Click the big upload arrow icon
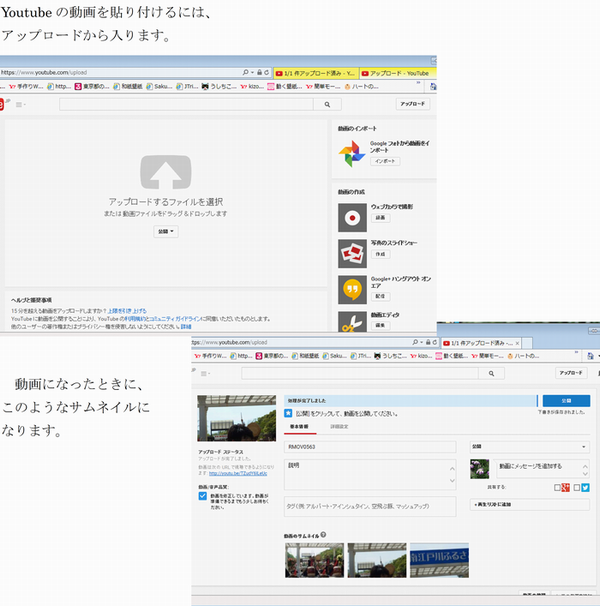 coord(165,172)
